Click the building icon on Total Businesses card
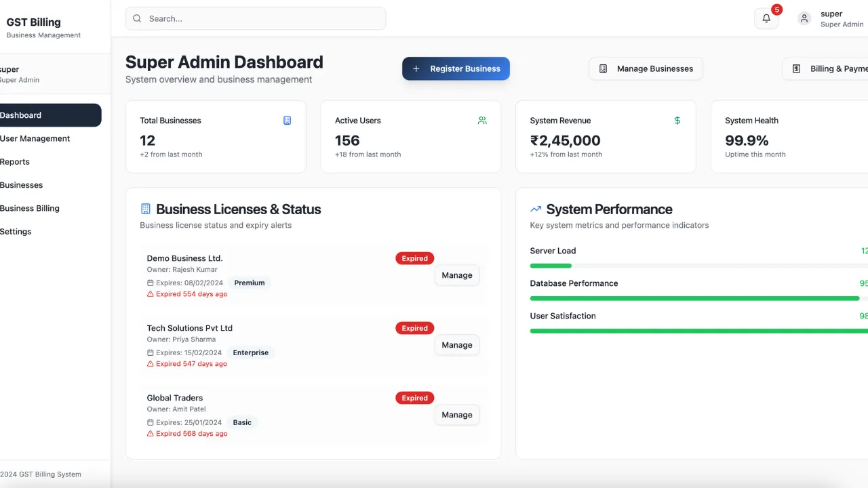 point(287,121)
